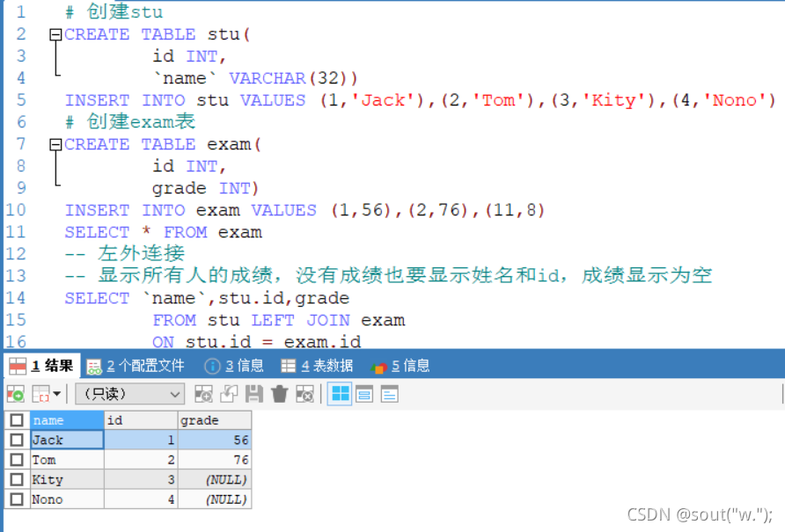Open the 3 信息 tab
The image size is (785, 532).
(234, 367)
